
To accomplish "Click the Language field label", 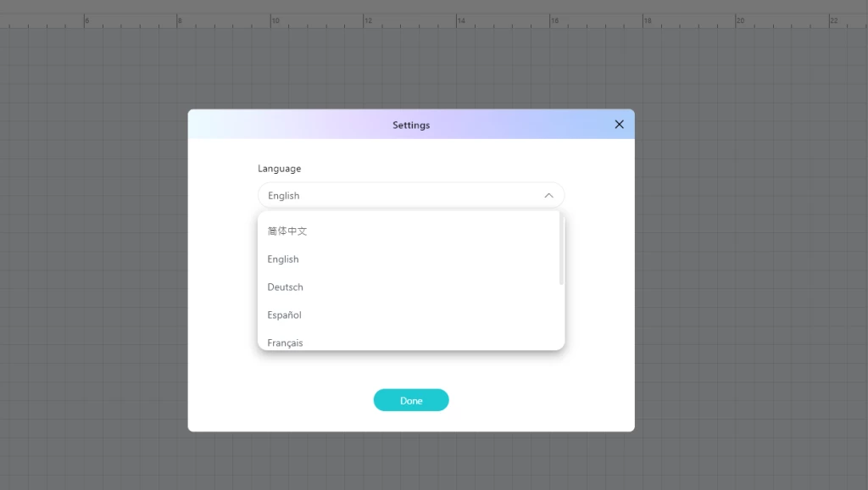I will click(280, 169).
